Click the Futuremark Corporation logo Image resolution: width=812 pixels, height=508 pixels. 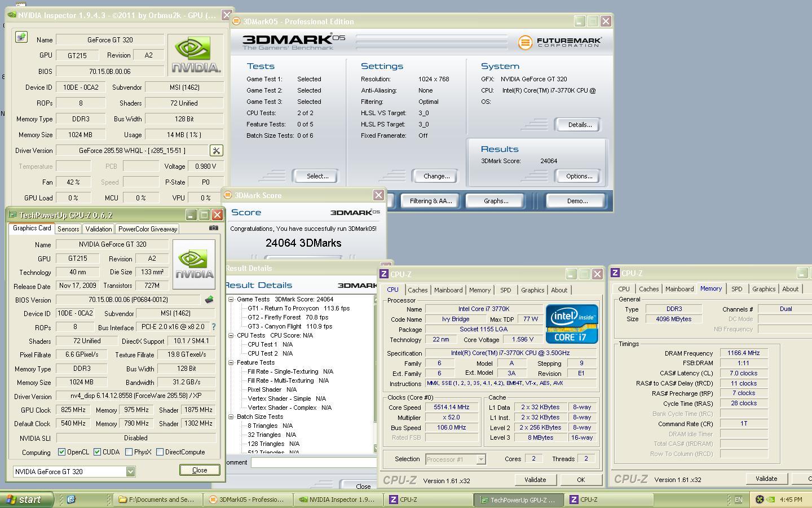(x=559, y=42)
